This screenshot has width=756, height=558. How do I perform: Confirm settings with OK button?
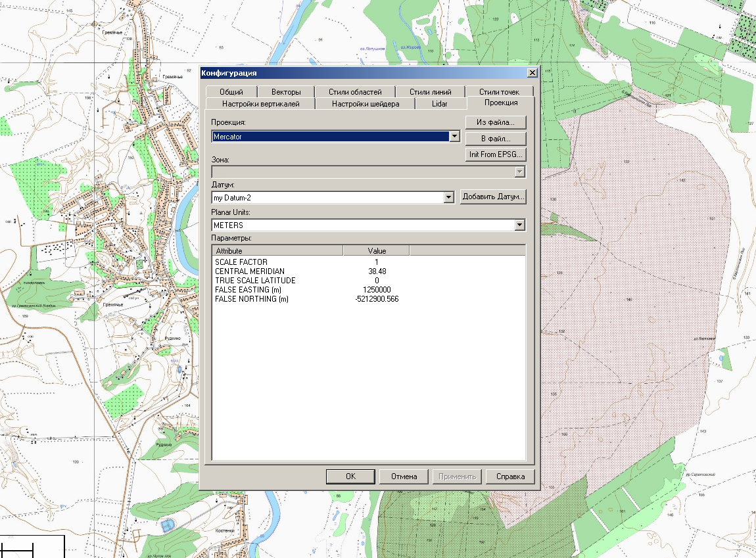coord(350,477)
